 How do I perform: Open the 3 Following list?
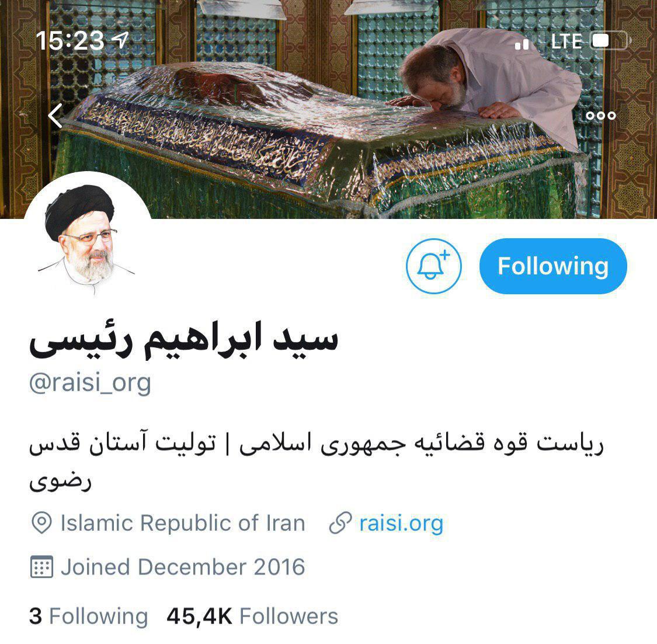tap(88, 617)
